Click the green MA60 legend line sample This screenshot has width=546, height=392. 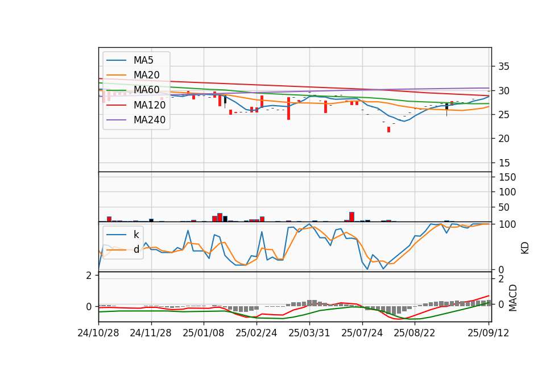[x=116, y=90]
